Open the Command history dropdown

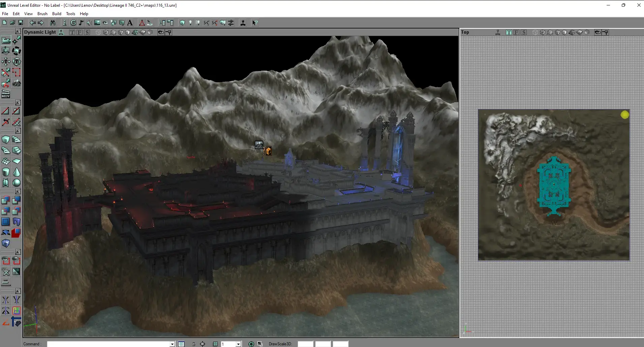172,344
